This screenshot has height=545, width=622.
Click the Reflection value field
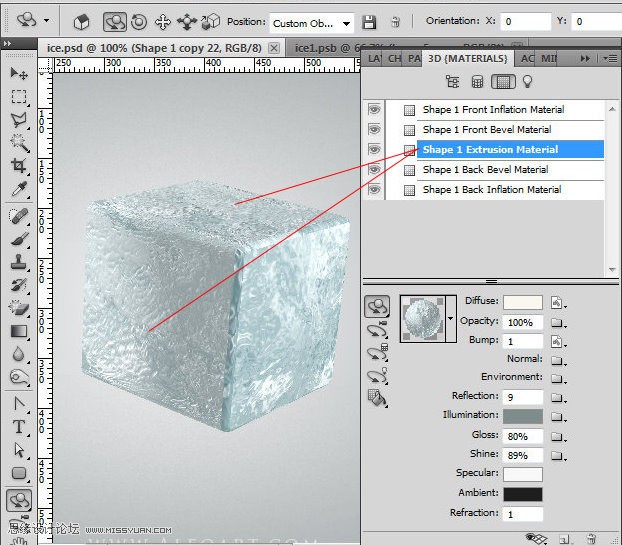(523, 397)
